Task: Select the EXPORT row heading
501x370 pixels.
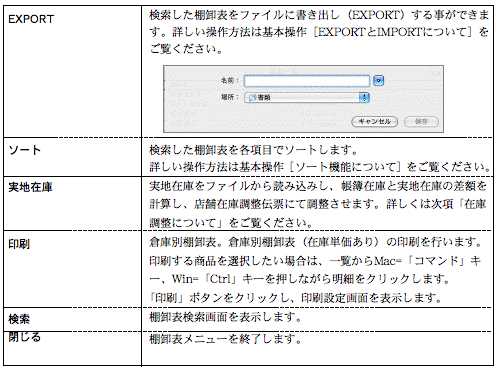Action: coord(31,19)
